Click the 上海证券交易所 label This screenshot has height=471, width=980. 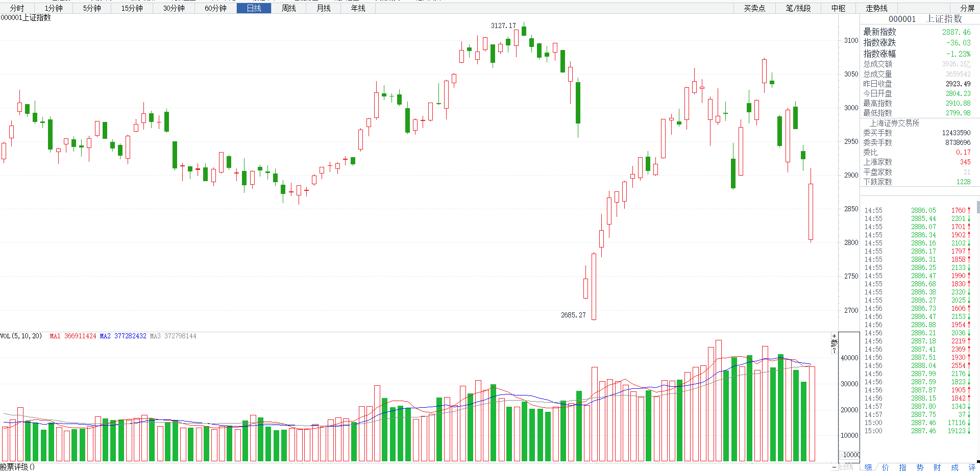point(894,123)
